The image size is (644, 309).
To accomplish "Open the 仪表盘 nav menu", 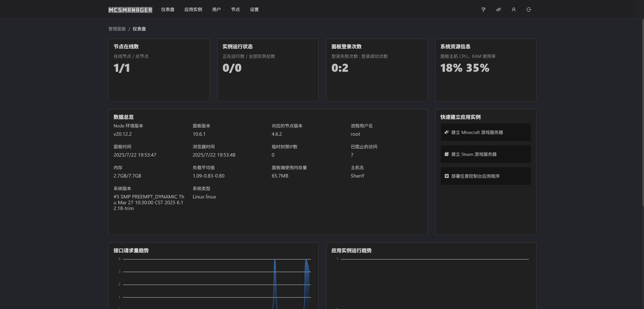I will click(x=168, y=10).
